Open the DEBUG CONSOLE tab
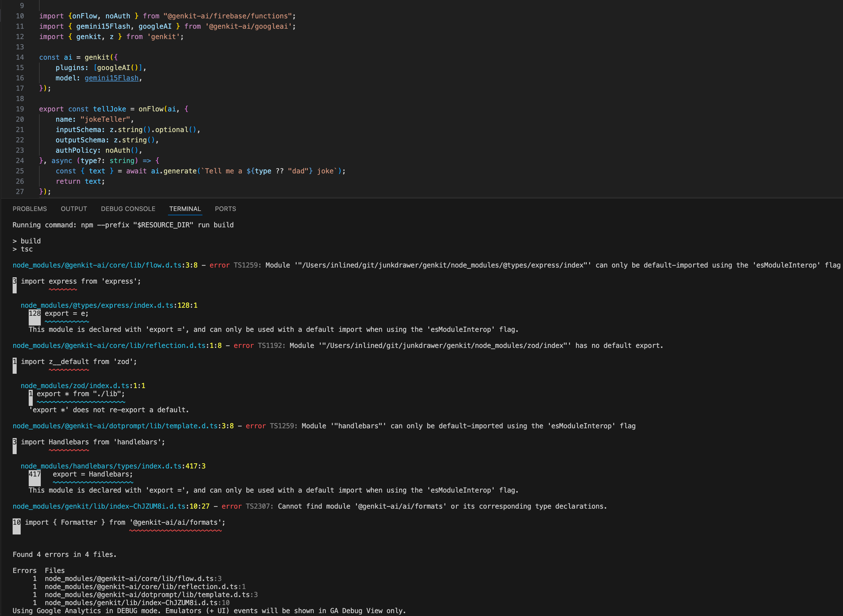The width and height of the screenshot is (843, 616). coord(128,209)
